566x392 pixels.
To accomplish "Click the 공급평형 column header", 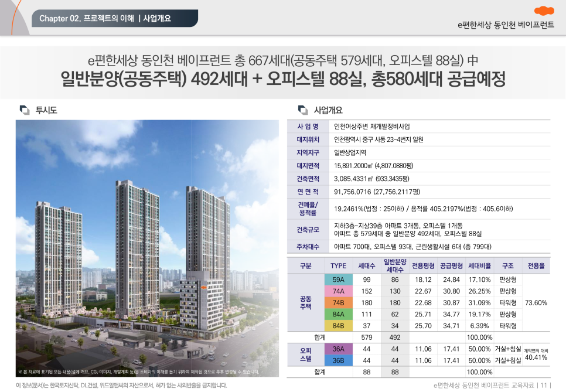I will tap(451, 265).
